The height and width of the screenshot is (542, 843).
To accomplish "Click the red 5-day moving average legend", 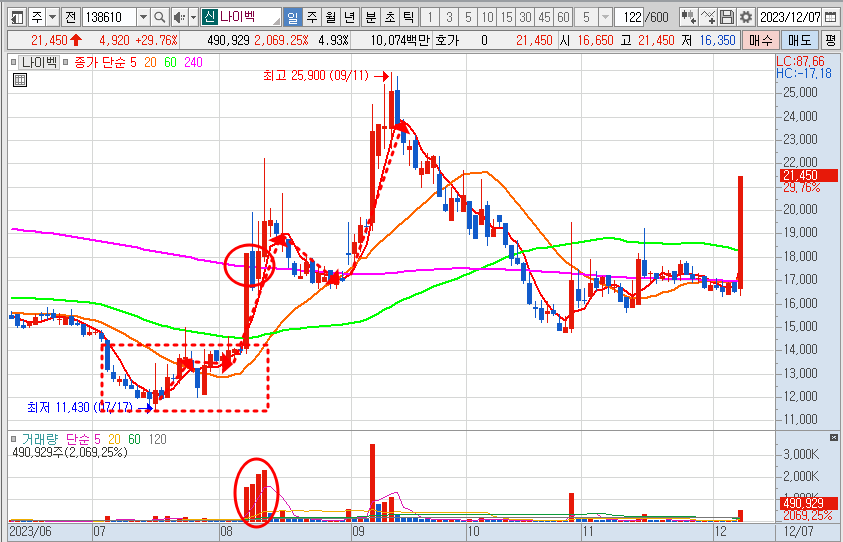I will click(x=133, y=62).
